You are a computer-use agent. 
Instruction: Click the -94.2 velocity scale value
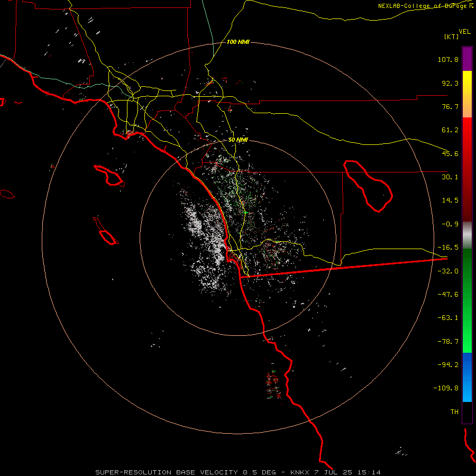(x=448, y=365)
